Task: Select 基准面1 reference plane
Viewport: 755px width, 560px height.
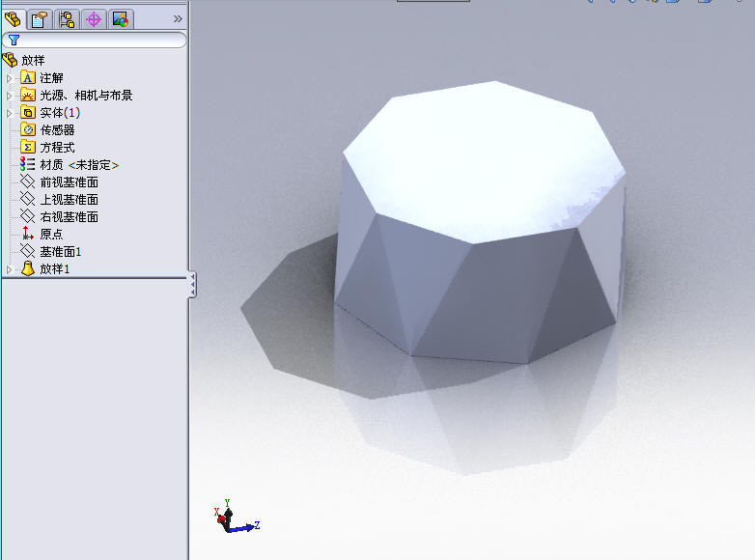Action: tap(60, 251)
